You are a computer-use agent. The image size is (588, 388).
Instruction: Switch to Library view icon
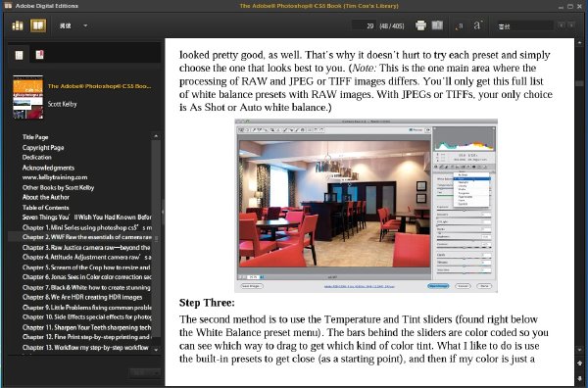[x=18, y=25]
